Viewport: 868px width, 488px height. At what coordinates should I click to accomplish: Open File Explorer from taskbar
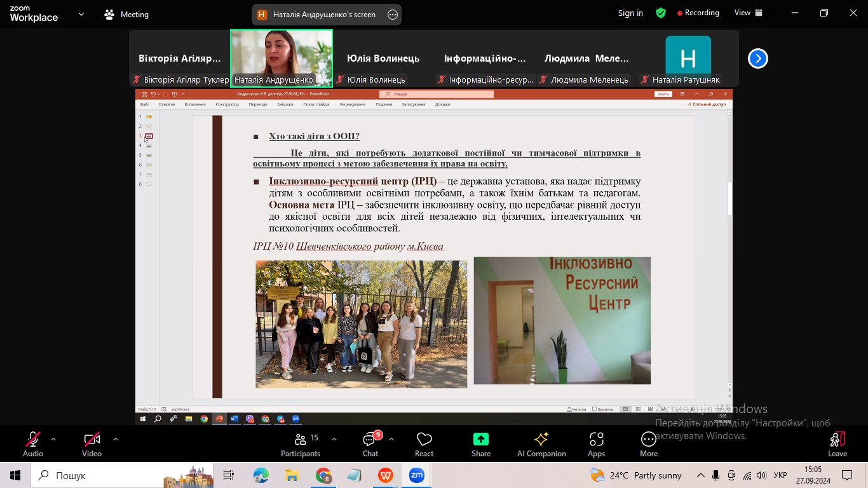click(292, 475)
